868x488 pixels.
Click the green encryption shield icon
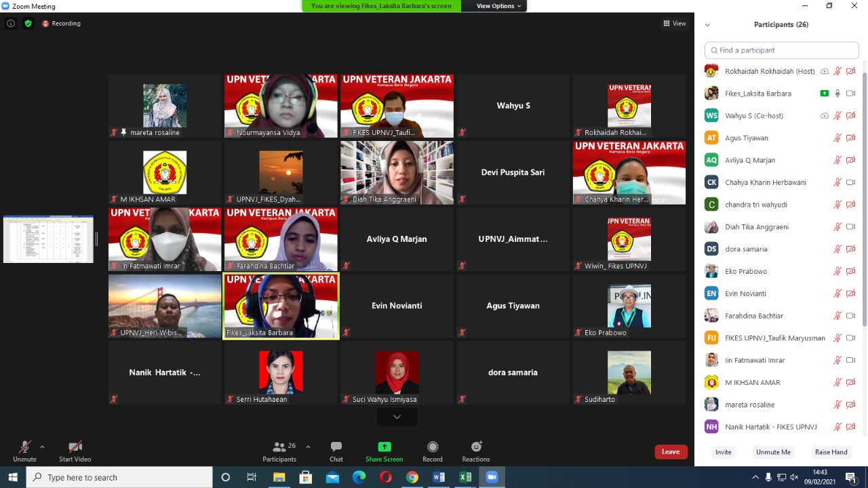tap(28, 24)
